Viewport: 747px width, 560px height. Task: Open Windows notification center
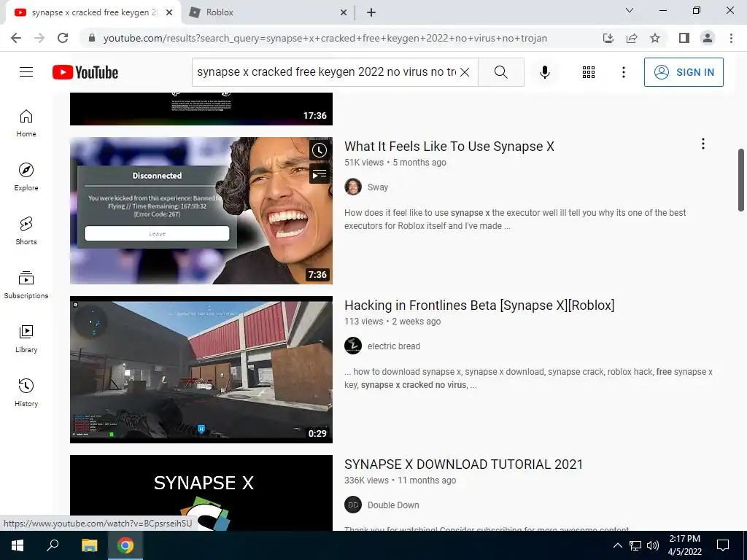point(723,545)
